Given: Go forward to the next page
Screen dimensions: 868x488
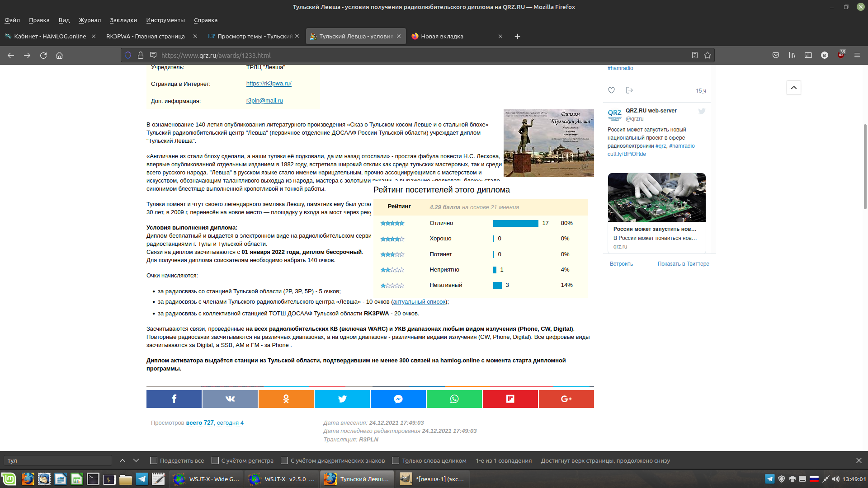Looking at the screenshot, I should [x=27, y=55].
